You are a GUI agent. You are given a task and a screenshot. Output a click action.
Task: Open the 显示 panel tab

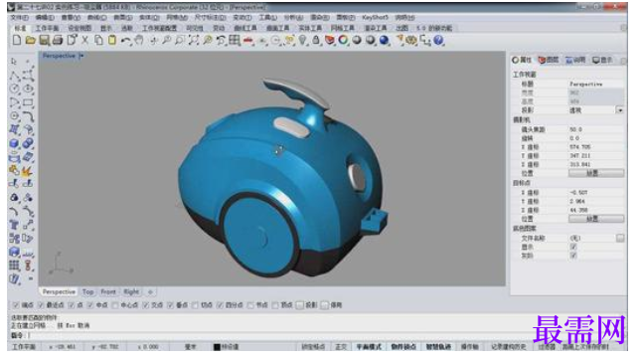coord(603,60)
